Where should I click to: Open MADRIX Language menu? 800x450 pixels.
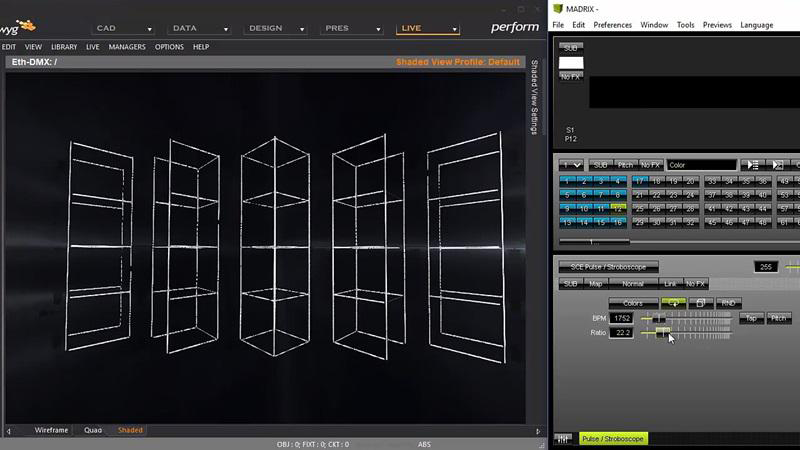coord(757,25)
